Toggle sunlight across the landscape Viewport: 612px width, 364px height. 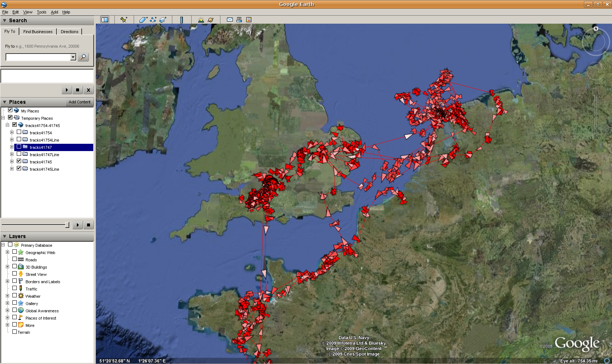[x=201, y=20]
